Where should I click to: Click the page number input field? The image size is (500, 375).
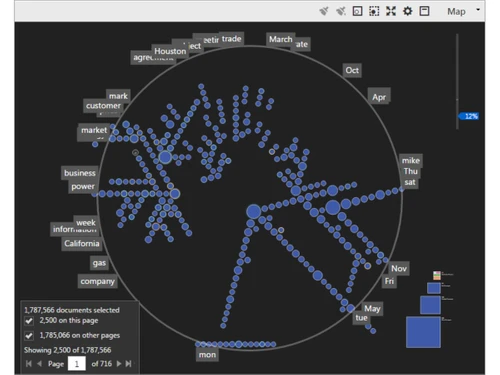coord(77,363)
